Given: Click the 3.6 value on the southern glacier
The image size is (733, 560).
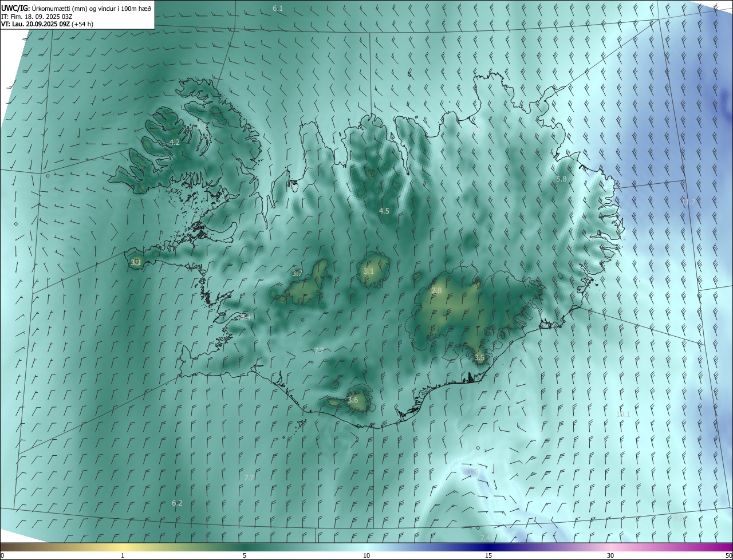Looking at the screenshot, I should click(353, 400).
